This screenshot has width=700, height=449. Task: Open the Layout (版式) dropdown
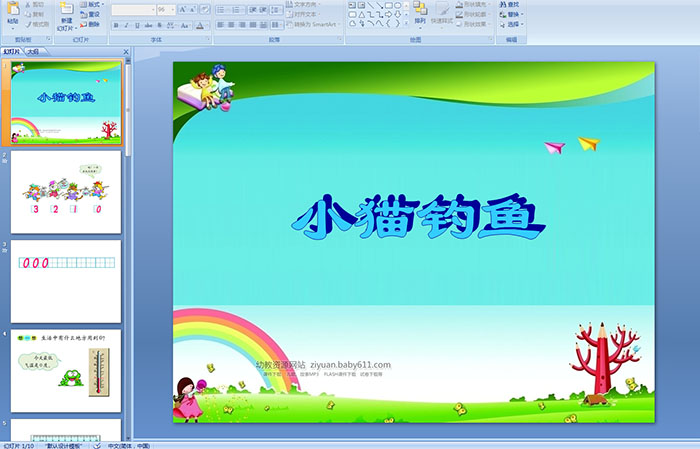[92, 4]
